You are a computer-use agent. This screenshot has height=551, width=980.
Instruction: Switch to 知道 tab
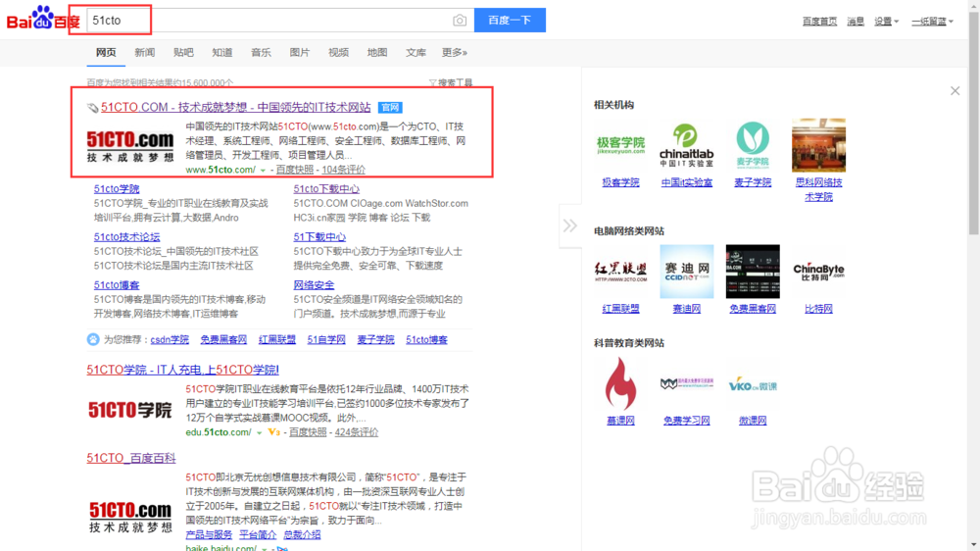pos(221,53)
